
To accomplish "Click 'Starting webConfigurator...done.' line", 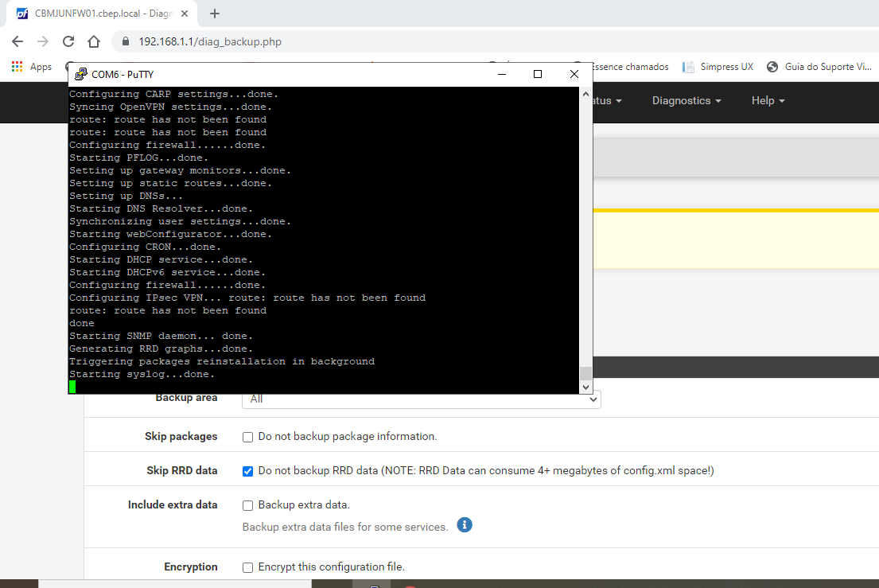I will pyautogui.click(x=171, y=234).
